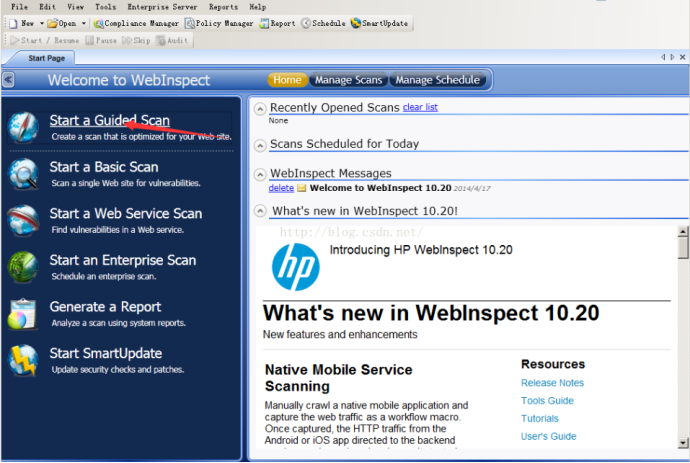Click Start a Guided Scan link
The image size is (690, 463).
tap(110, 120)
